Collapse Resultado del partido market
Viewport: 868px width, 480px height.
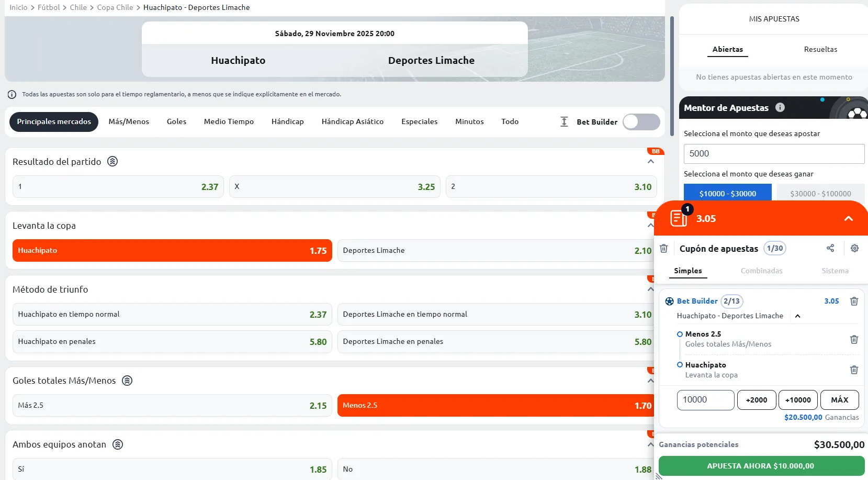pos(651,162)
